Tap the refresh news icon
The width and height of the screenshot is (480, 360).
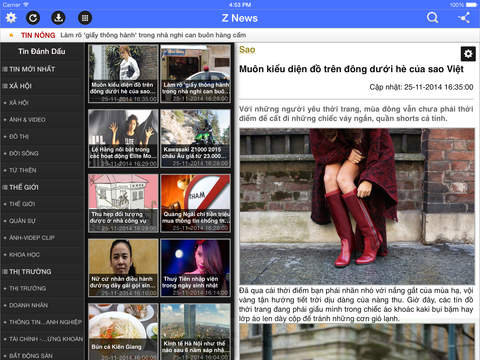[x=33, y=18]
